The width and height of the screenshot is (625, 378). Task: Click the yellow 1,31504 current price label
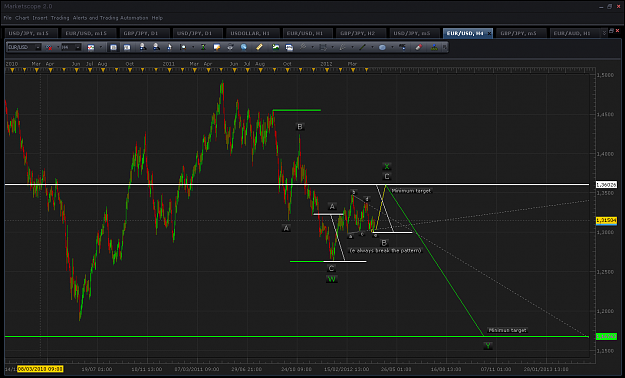click(606, 220)
